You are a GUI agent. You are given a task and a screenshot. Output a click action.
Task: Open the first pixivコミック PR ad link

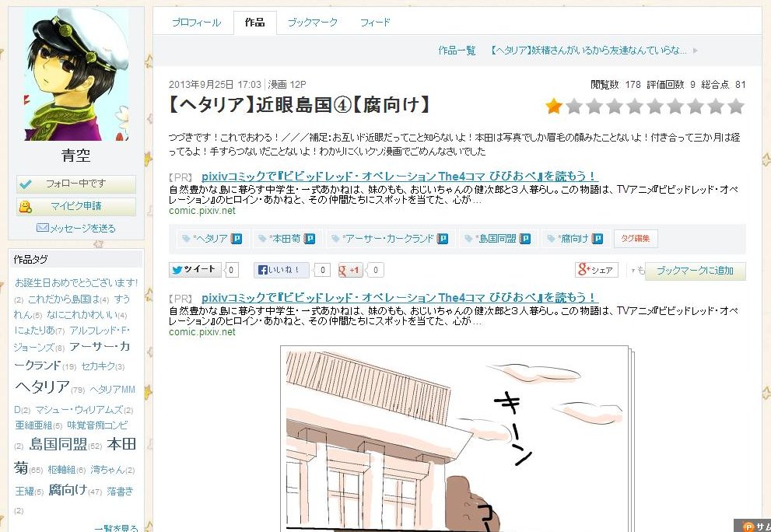tap(399, 176)
